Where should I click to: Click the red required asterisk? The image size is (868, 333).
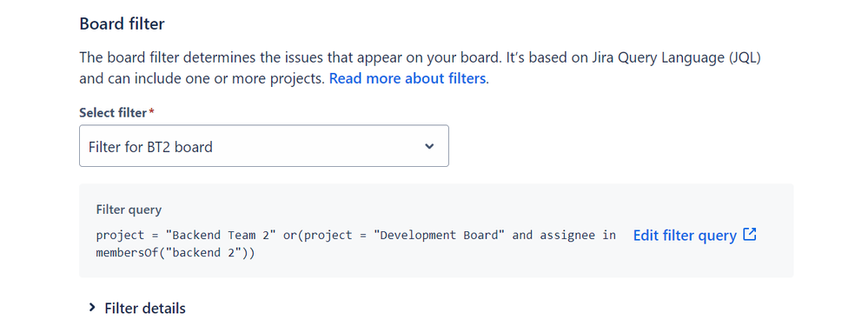tap(152, 112)
